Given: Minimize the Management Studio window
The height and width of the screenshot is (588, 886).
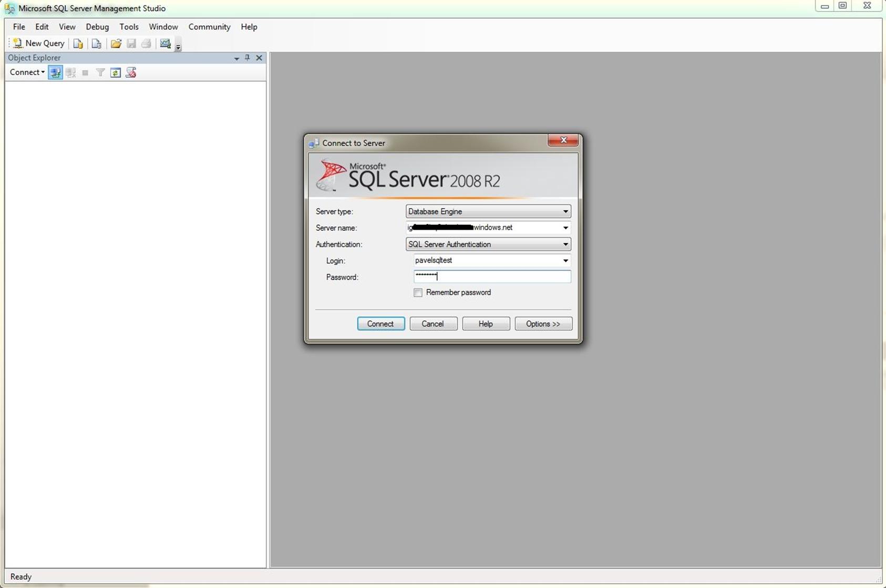Looking at the screenshot, I should pos(825,6).
